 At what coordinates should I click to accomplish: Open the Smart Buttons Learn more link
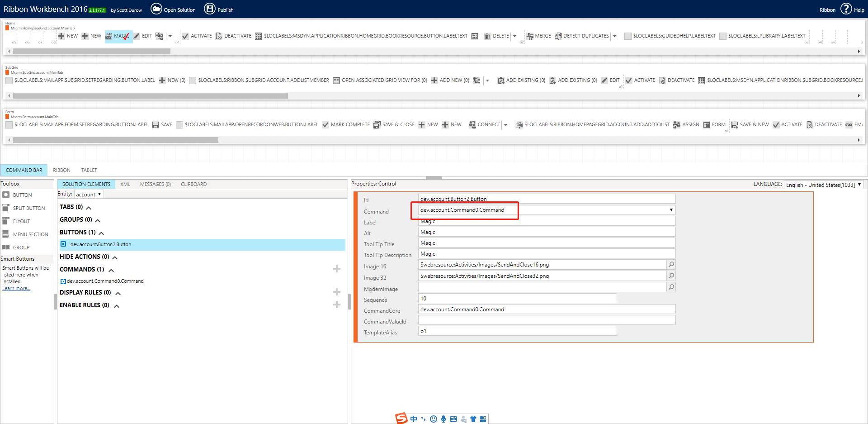point(16,288)
